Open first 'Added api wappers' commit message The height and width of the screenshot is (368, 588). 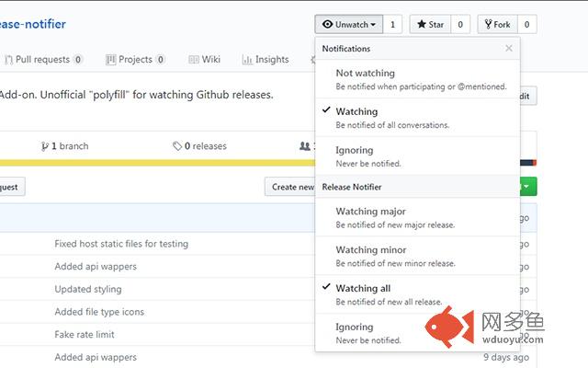(96, 266)
